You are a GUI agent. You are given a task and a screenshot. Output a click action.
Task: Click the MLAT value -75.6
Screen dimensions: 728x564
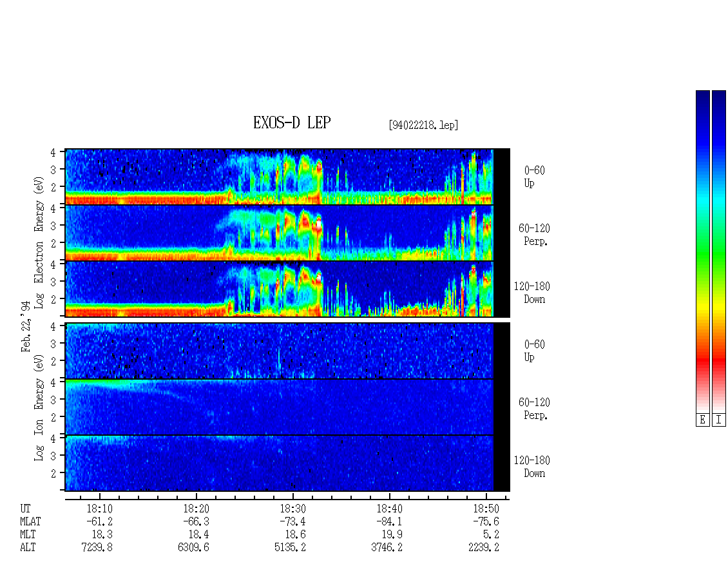coord(486,521)
